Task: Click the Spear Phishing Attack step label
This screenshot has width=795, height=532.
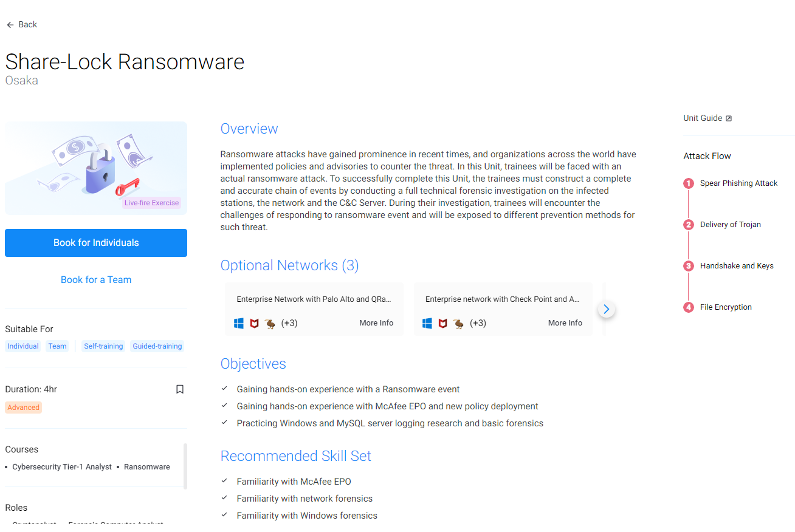Action: [738, 183]
